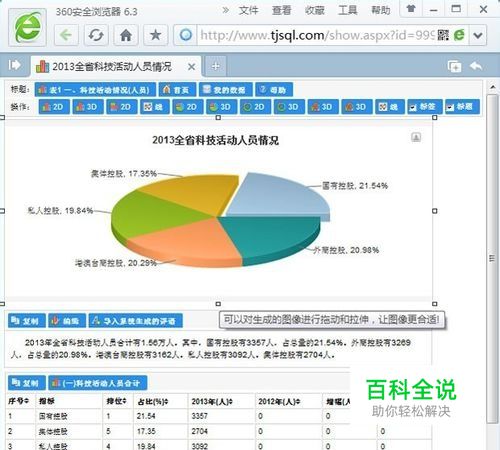Click the URL address field

[317, 35]
